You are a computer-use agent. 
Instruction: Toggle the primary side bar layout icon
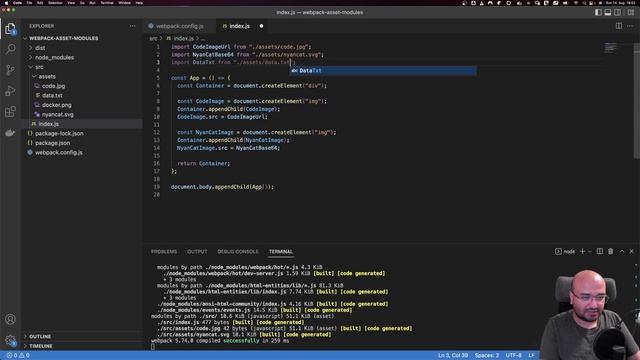pyautogui.click(x=598, y=12)
